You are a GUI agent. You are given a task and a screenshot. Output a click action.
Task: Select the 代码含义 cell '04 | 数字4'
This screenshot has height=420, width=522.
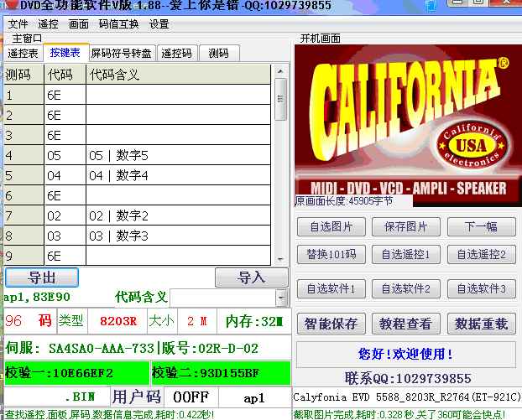(x=178, y=175)
